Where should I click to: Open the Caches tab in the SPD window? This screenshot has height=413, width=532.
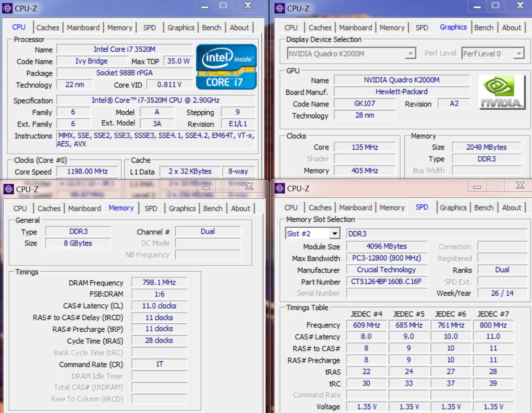[x=320, y=207]
